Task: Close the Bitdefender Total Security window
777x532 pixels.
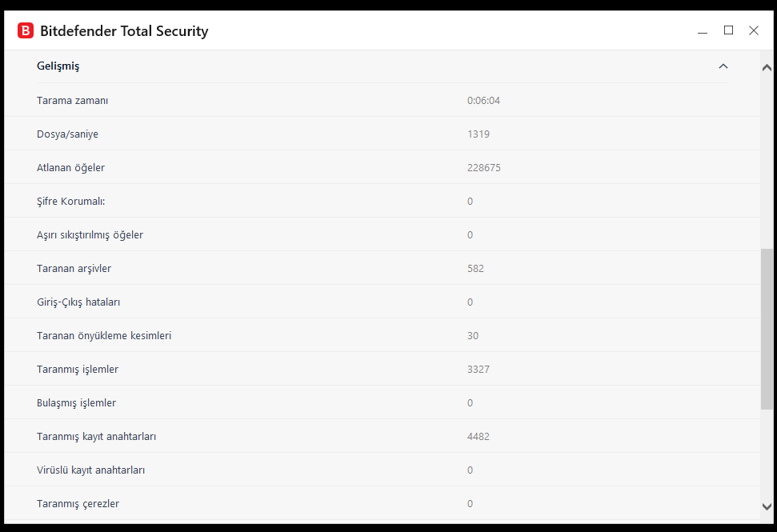Action: [754, 30]
